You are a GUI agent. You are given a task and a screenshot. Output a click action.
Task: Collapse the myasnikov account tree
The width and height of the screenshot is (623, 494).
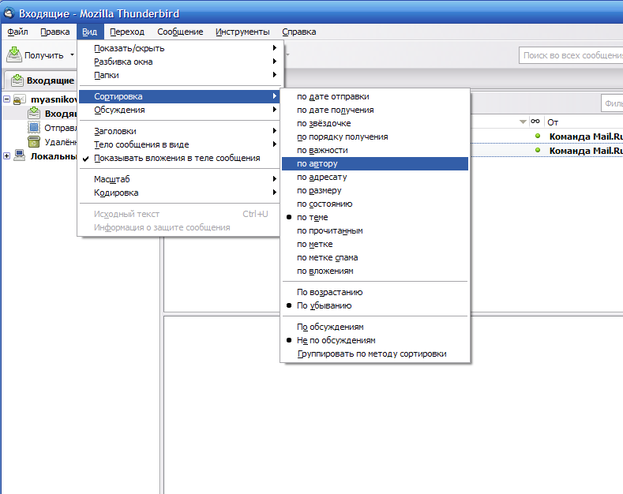click(7, 99)
